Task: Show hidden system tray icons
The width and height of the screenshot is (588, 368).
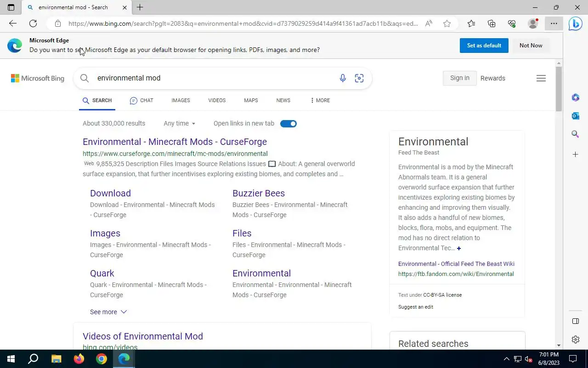Action: tap(507, 359)
